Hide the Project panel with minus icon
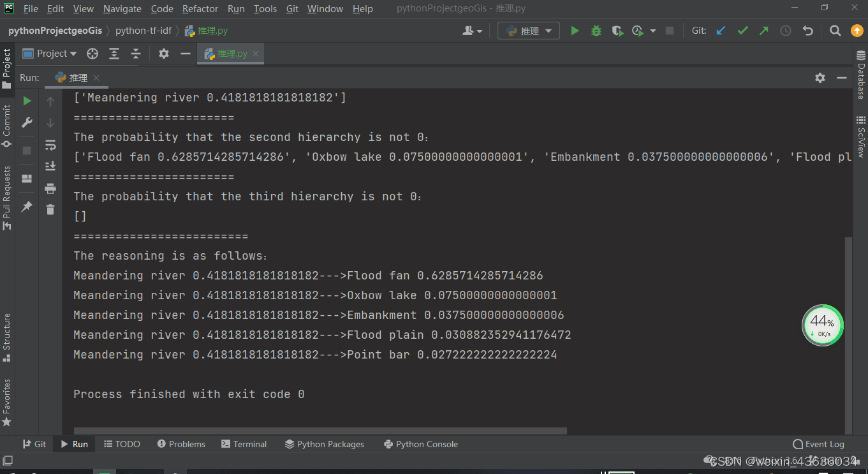This screenshot has width=868, height=474. (186, 54)
